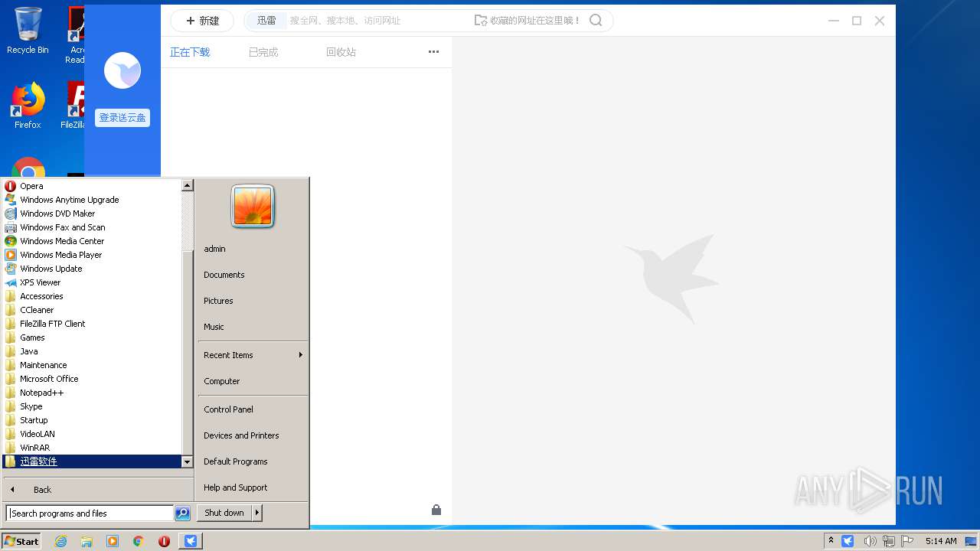
Task: Click the Start button on the taskbar
Action: [x=21, y=541]
